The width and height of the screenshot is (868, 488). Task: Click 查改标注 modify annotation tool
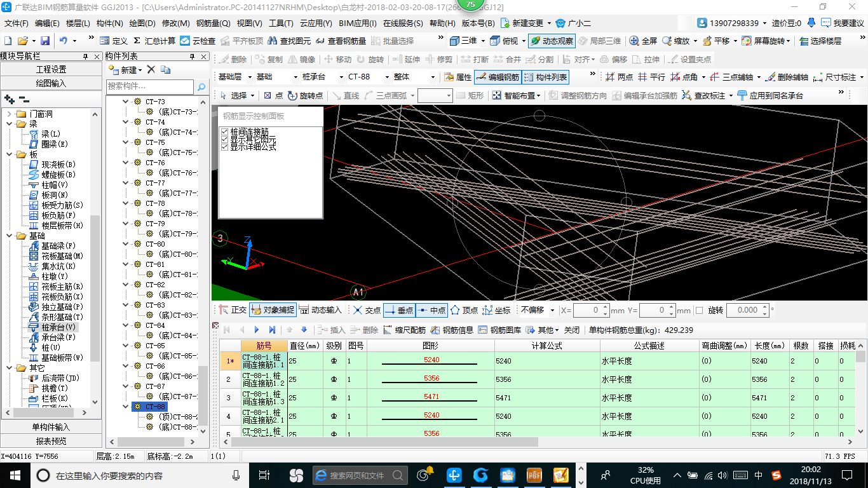703,96
